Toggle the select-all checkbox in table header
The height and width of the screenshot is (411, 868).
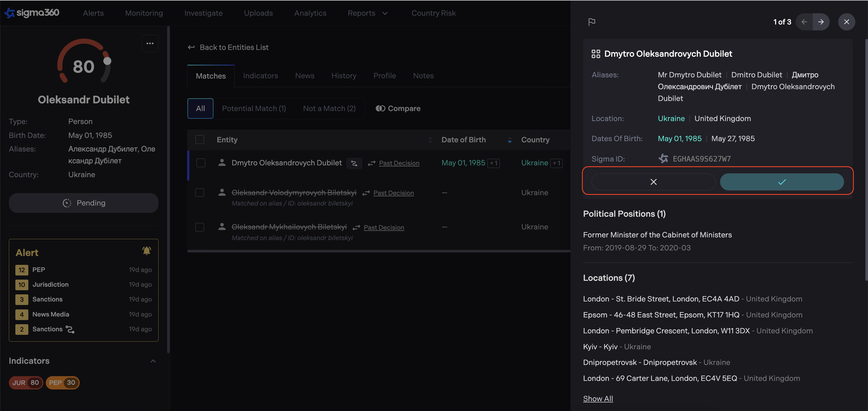click(x=200, y=139)
